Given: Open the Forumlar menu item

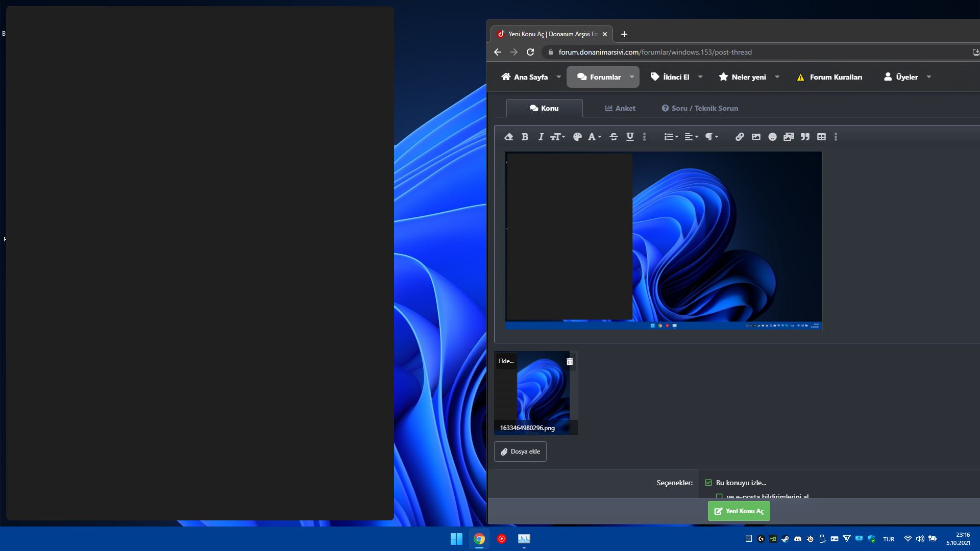Looking at the screenshot, I should pyautogui.click(x=599, y=77).
